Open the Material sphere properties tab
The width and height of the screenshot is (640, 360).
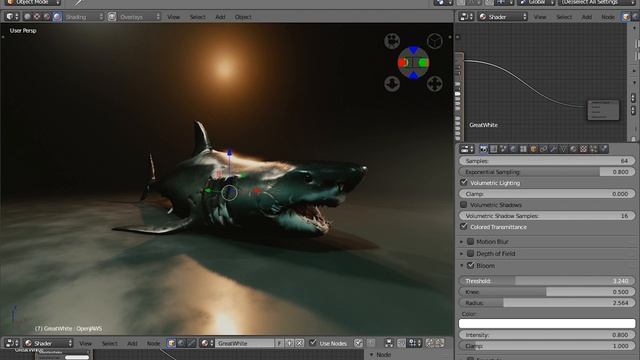[x=573, y=149]
